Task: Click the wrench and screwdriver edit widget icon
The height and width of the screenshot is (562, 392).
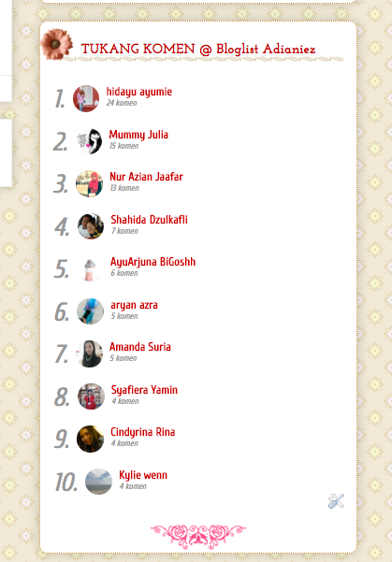Action: click(336, 500)
